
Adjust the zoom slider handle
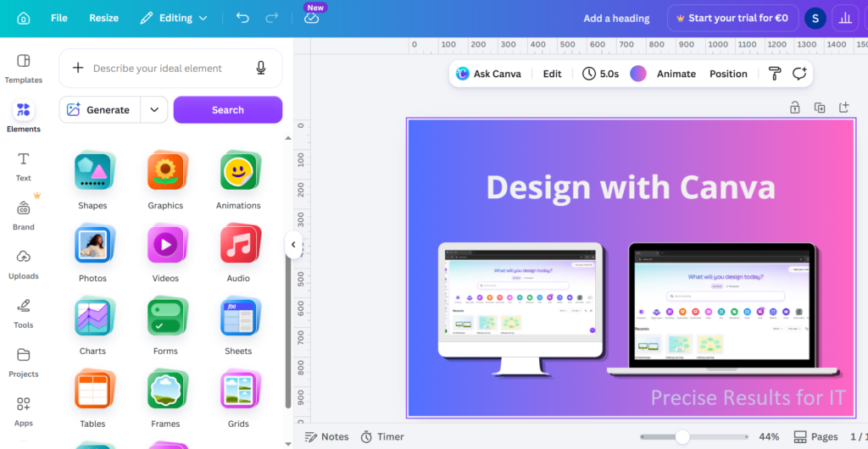click(682, 437)
